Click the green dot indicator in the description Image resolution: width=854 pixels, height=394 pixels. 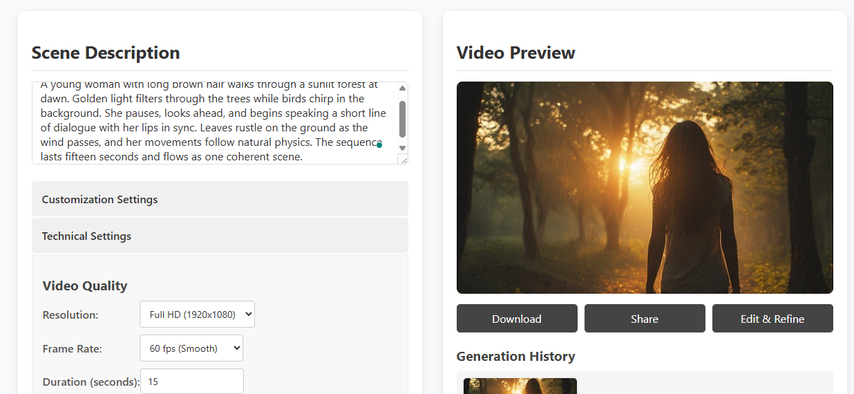(x=380, y=145)
